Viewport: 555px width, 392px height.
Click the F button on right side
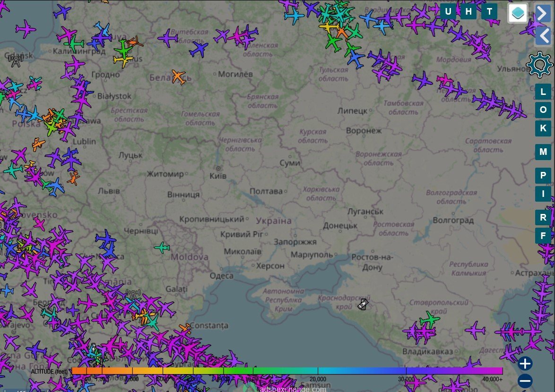(x=543, y=235)
